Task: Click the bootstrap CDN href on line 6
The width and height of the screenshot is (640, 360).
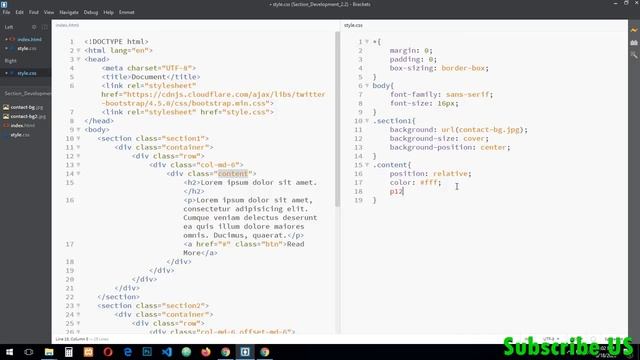Action: 213,99
